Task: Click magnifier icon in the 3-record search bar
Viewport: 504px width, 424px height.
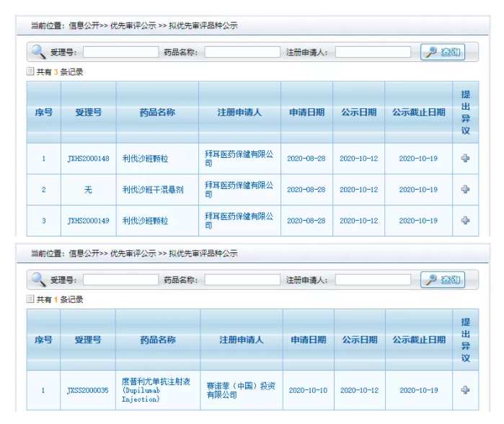Action: 38,52
